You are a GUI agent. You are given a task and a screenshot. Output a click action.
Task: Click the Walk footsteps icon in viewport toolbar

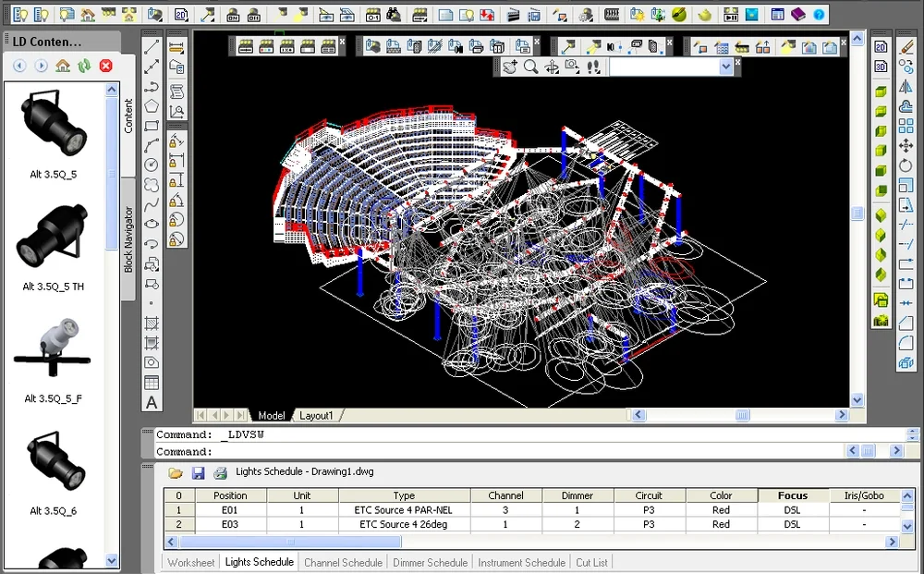coord(593,67)
